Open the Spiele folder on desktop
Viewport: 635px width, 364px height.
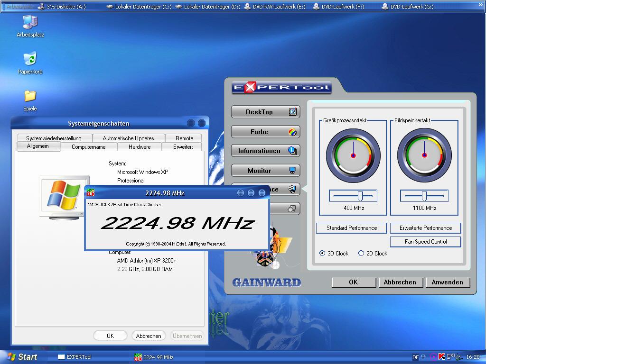pos(30,100)
